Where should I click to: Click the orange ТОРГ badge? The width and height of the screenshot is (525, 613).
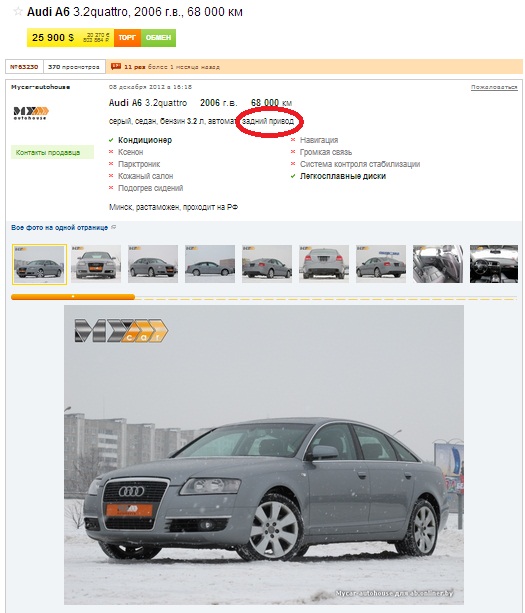click(127, 38)
